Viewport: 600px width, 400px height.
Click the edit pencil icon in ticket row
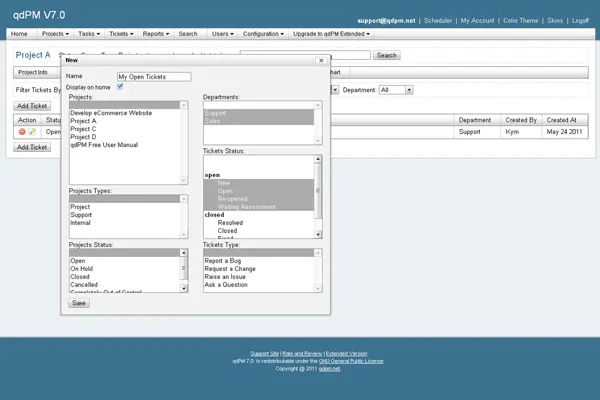coord(32,132)
